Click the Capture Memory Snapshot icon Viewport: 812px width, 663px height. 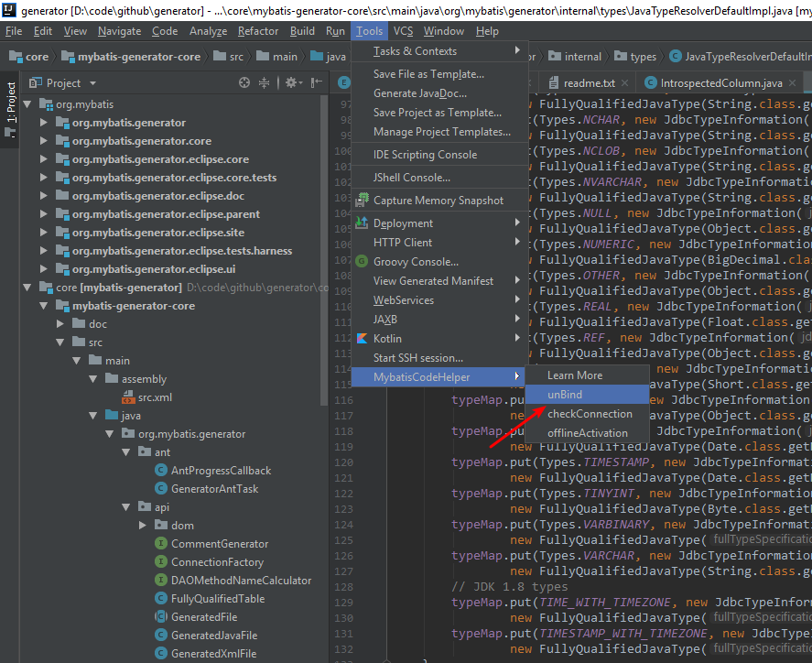click(x=363, y=200)
